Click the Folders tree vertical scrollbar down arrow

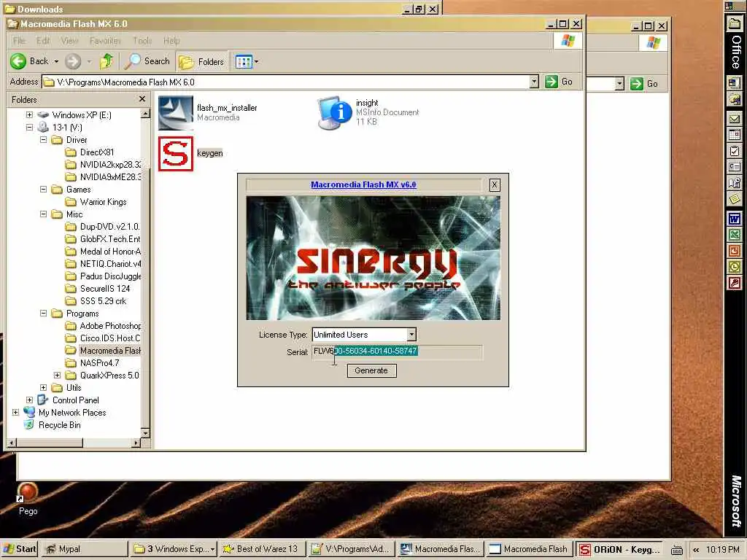(145, 433)
